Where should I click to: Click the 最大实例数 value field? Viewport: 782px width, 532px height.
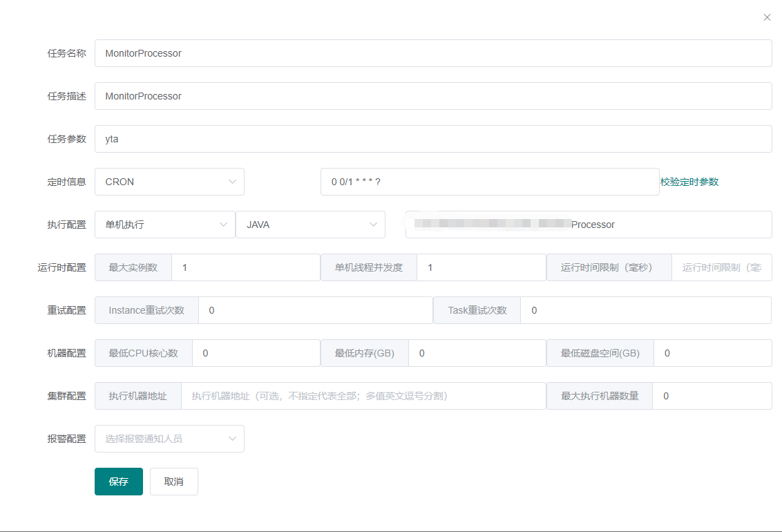tap(246, 268)
